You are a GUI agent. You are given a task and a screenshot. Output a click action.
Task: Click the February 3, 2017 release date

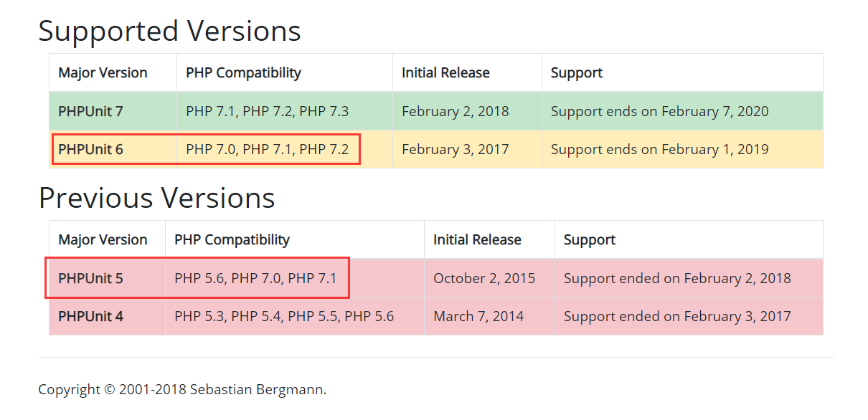pyautogui.click(x=455, y=149)
